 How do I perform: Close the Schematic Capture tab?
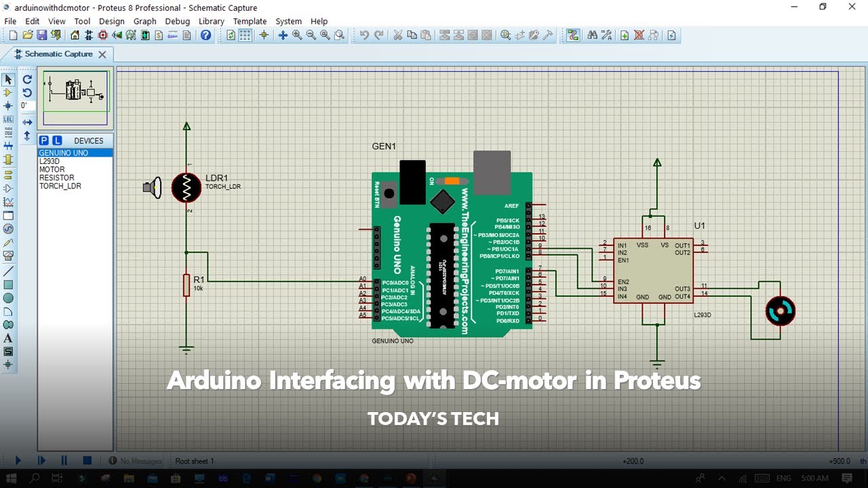click(102, 54)
